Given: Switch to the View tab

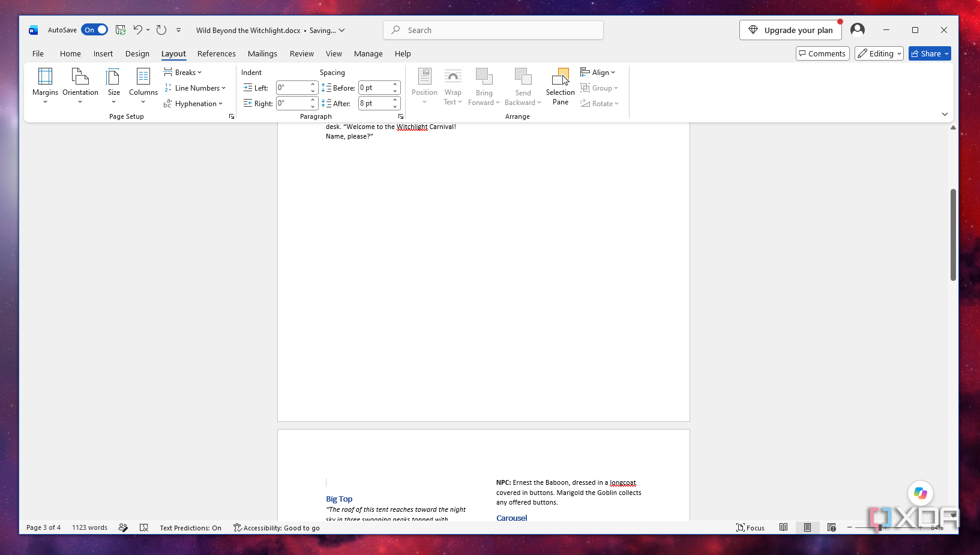Looking at the screenshot, I should 334,53.
